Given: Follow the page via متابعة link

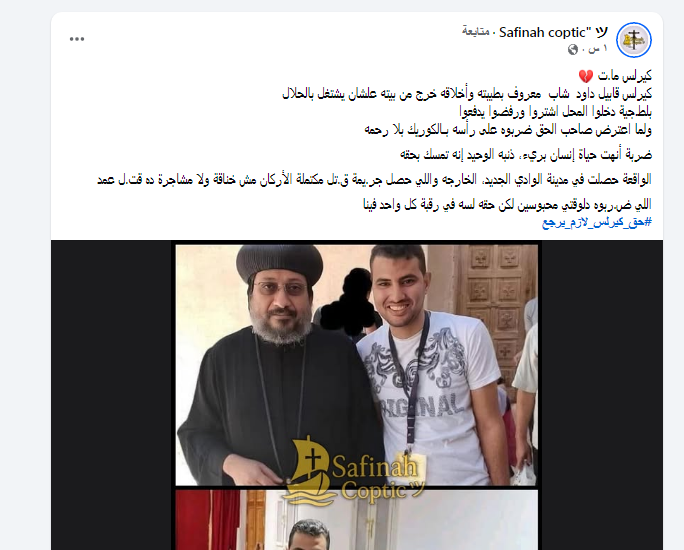Looking at the screenshot, I should tap(475, 32).
